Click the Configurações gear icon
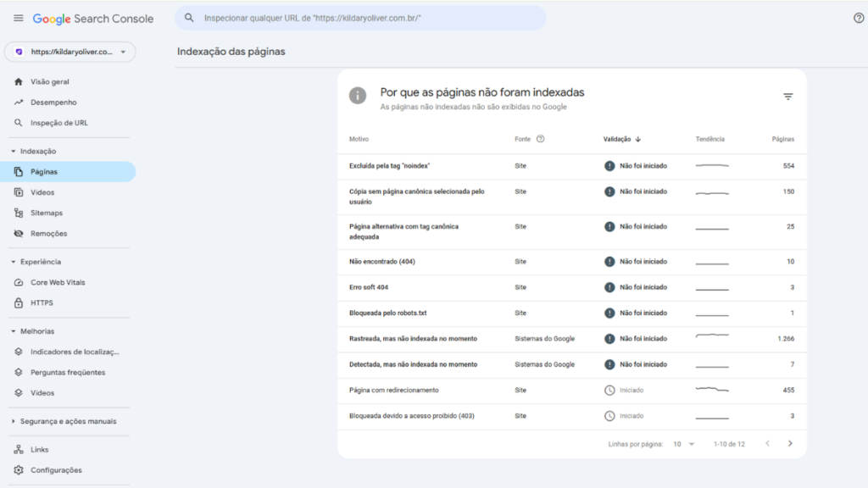Screen dimensions: 868x488 [19, 469]
